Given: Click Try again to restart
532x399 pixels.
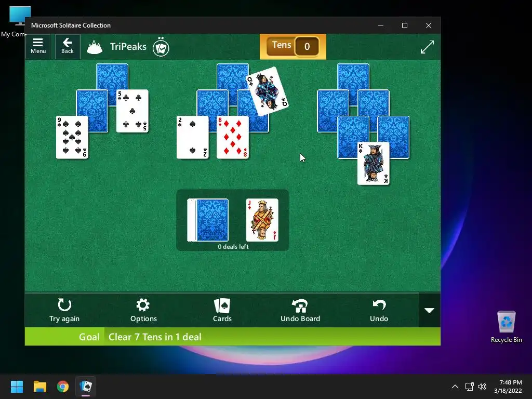Looking at the screenshot, I should (x=64, y=310).
